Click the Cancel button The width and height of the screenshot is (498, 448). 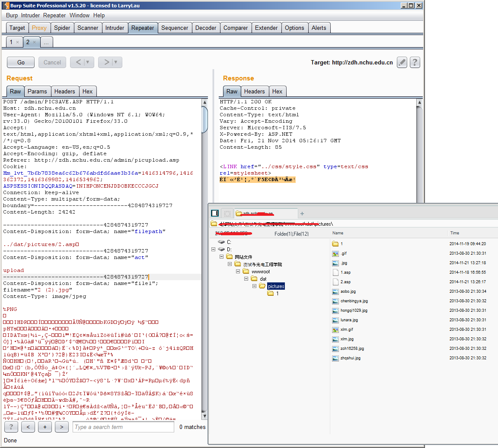pyautogui.click(x=52, y=62)
